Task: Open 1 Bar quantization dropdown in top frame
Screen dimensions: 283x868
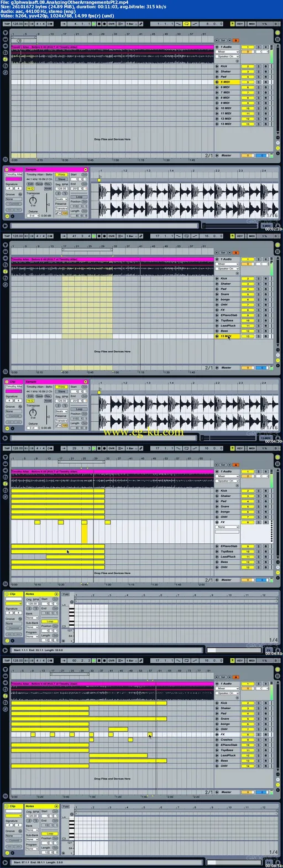Action: point(131,24)
